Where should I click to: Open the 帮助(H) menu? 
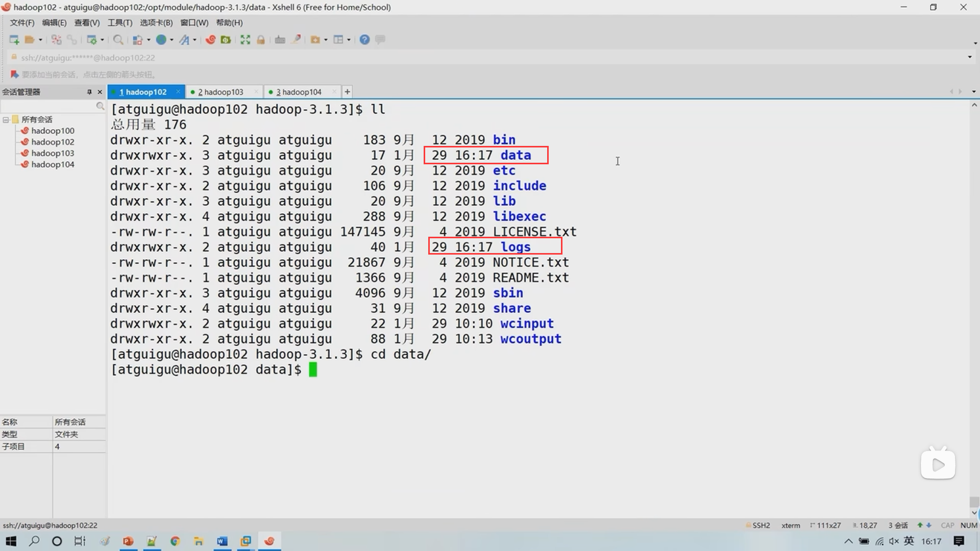[x=229, y=23]
